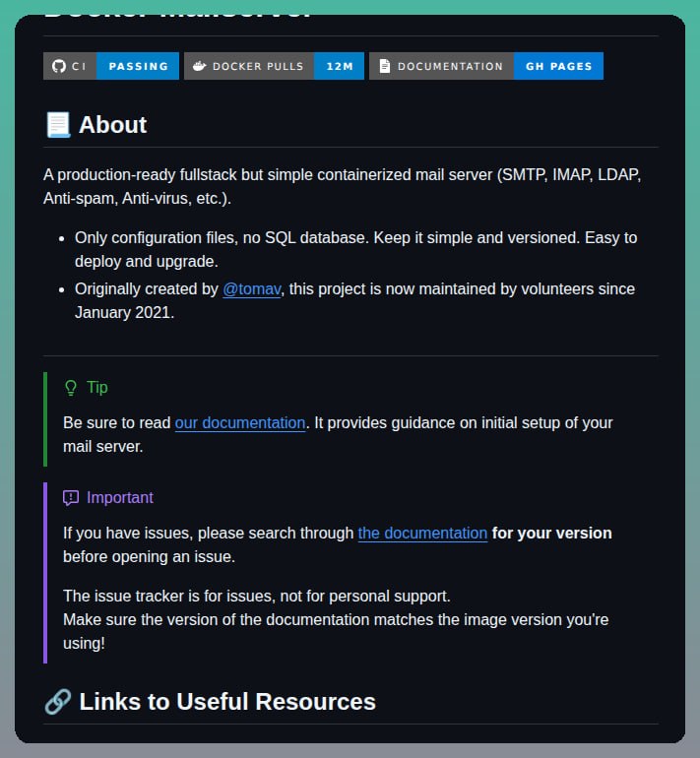Click the documentation file icon

[385, 66]
